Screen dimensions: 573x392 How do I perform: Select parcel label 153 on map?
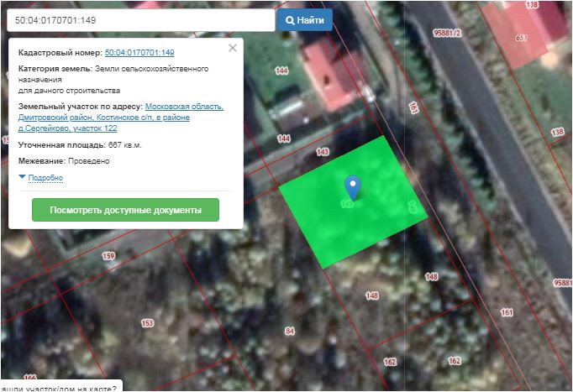[x=148, y=323]
